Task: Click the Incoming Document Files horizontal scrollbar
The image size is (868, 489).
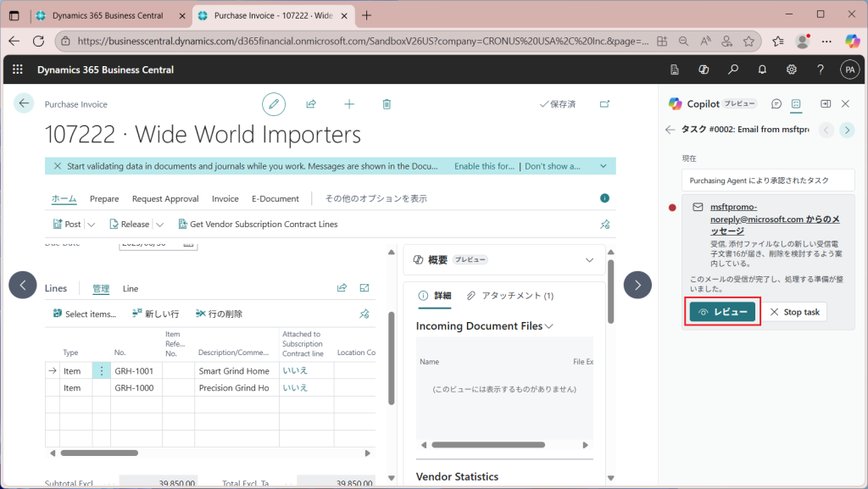Action: pyautogui.click(x=488, y=445)
